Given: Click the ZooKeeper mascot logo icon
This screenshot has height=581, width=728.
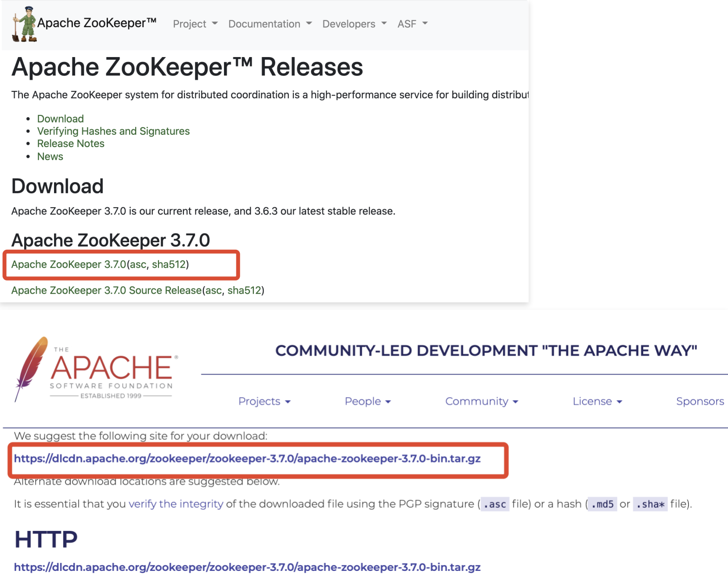Looking at the screenshot, I should click(24, 24).
